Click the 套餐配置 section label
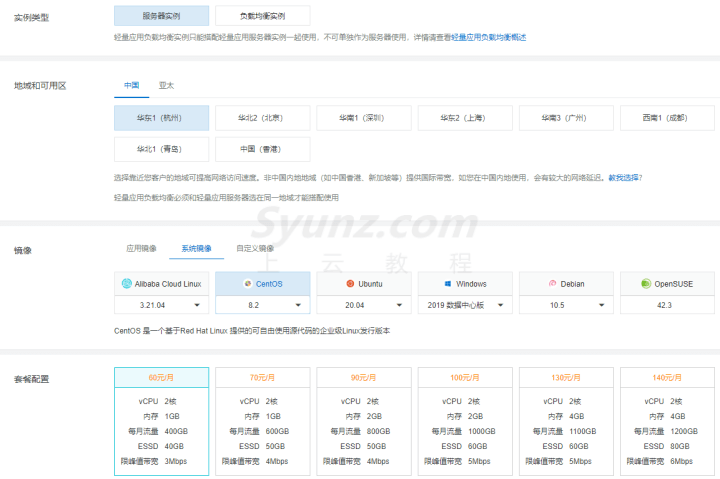The image size is (720, 479). pos(31,379)
